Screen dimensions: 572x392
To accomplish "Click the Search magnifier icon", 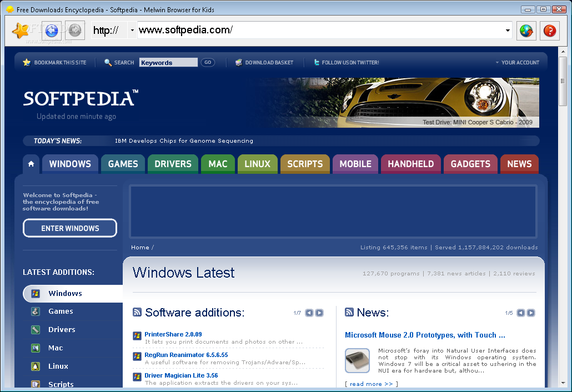I will click(x=108, y=62).
